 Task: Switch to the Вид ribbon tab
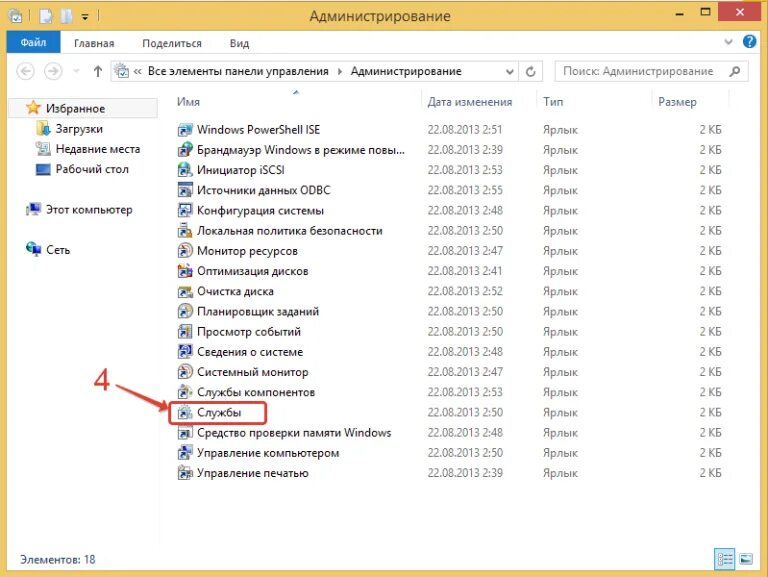pos(239,43)
